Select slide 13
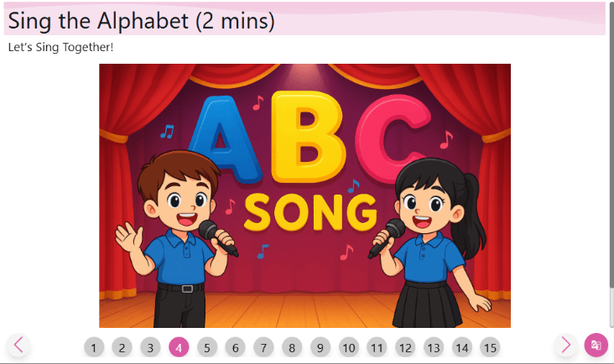Screen dimensions: 614x364 coord(434,347)
